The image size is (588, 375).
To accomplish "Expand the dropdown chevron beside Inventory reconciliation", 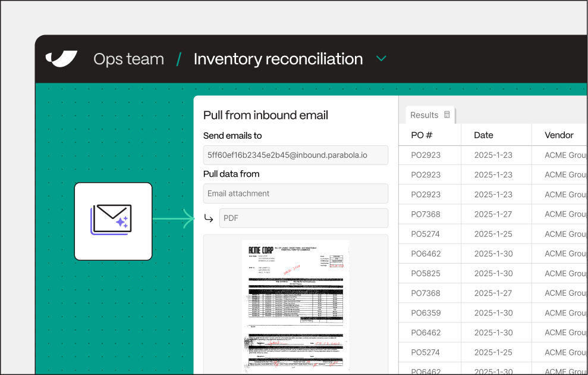I will tap(381, 58).
